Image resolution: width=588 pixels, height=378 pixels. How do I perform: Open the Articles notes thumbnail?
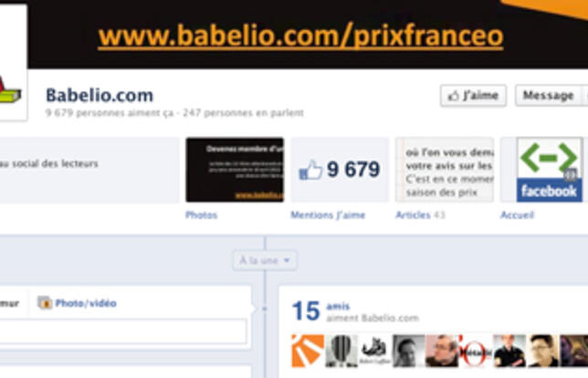tap(445, 170)
